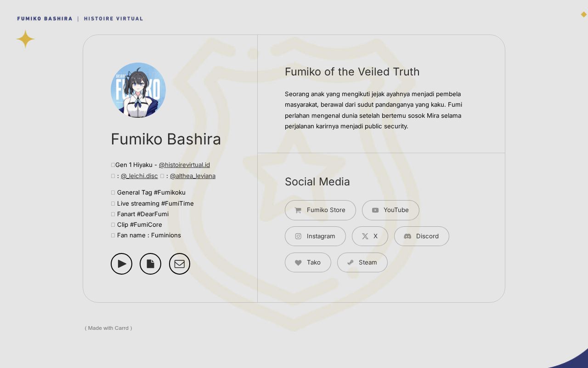
Task: Click the Fumiko Bashira header logo
Action: tap(45, 18)
